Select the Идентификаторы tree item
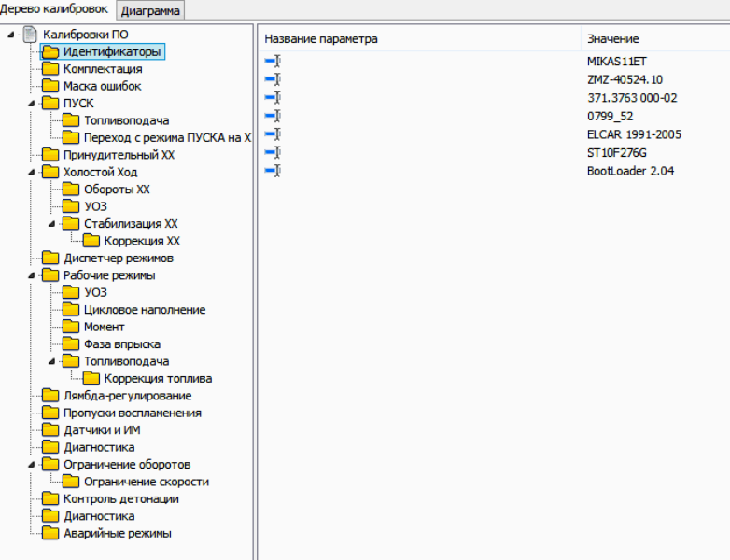 click(112, 52)
